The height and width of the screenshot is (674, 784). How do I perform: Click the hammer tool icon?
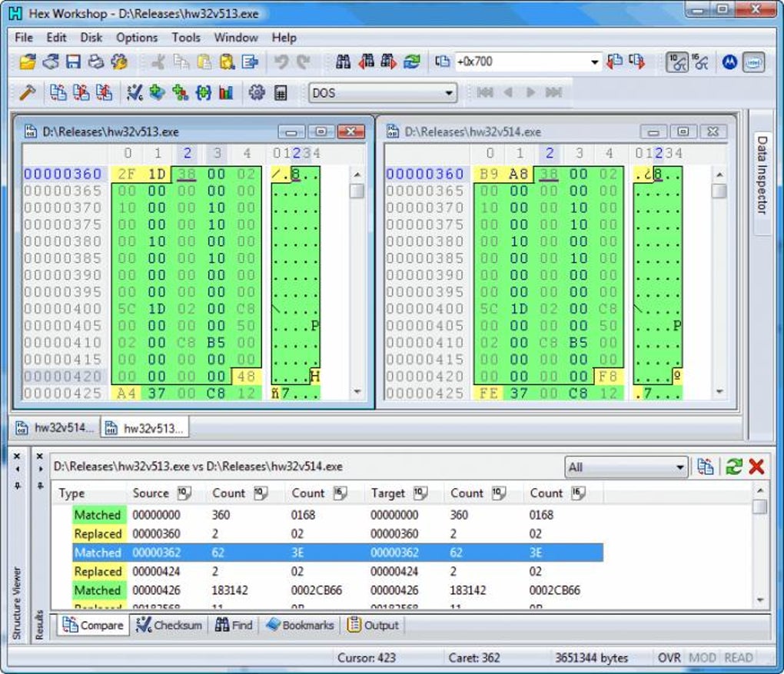point(27,92)
